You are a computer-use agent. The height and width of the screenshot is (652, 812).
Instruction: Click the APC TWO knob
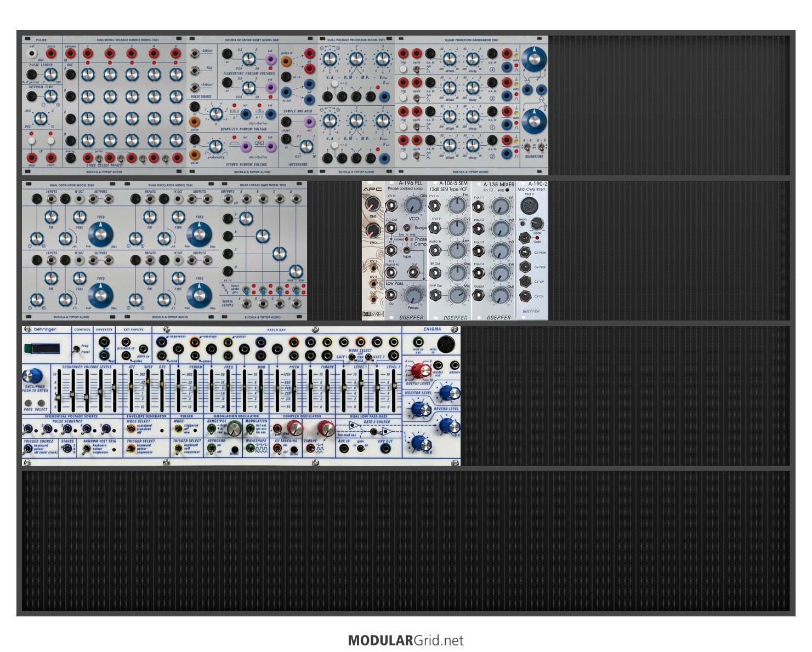pyautogui.click(x=373, y=231)
